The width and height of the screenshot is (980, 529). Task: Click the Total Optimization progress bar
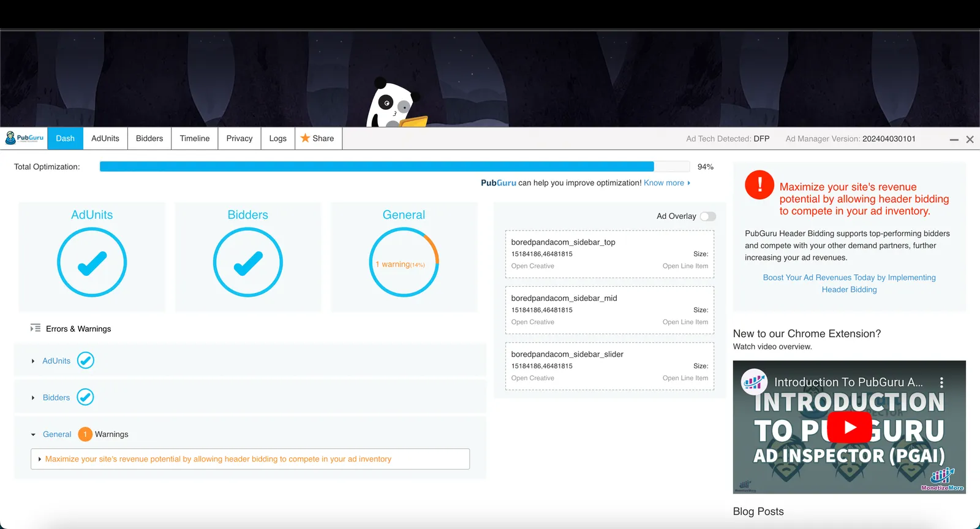(x=395, y=167)
